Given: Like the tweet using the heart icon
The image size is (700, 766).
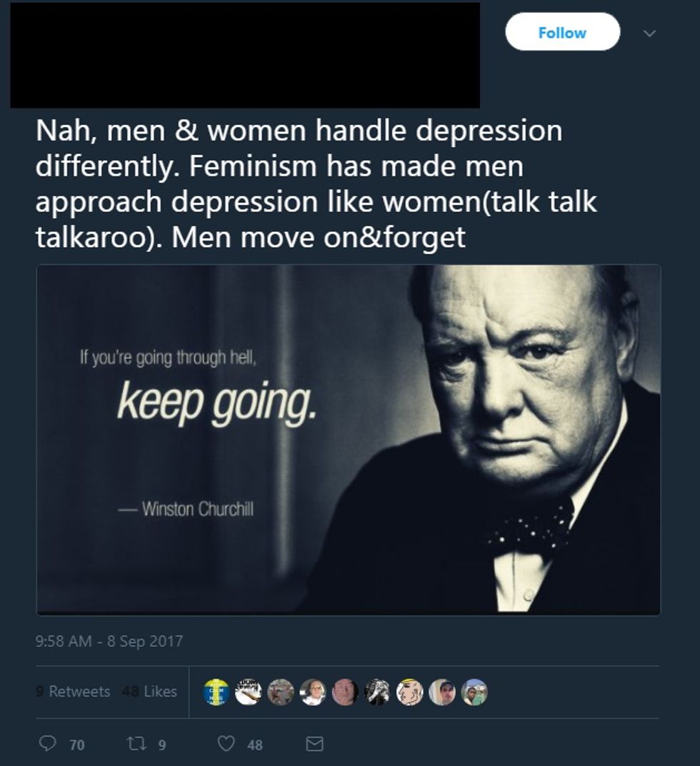Looking at the screenshot, I should click(x=226, y=744).
